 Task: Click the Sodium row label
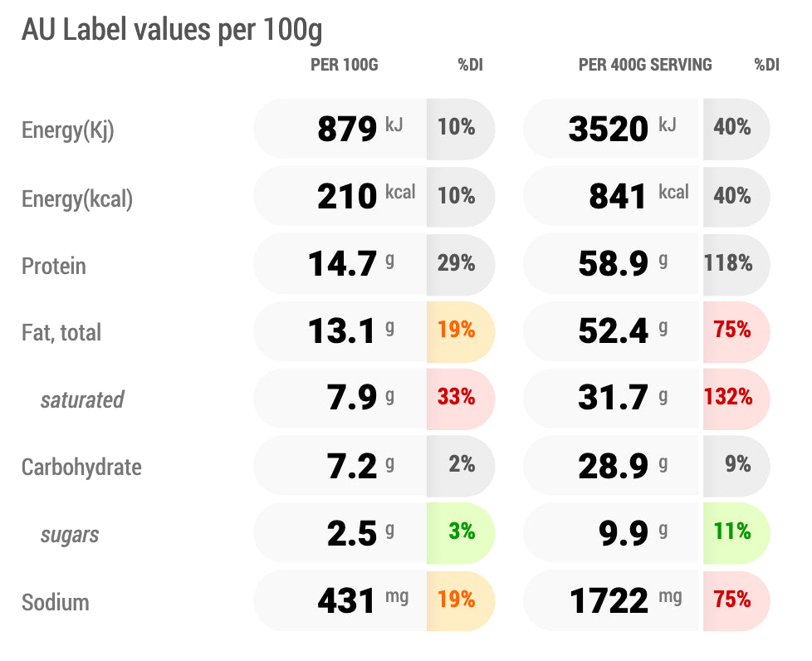[x=54, y=602]
